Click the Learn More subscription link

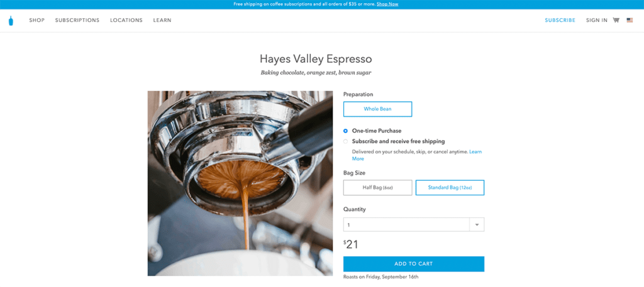416,155
